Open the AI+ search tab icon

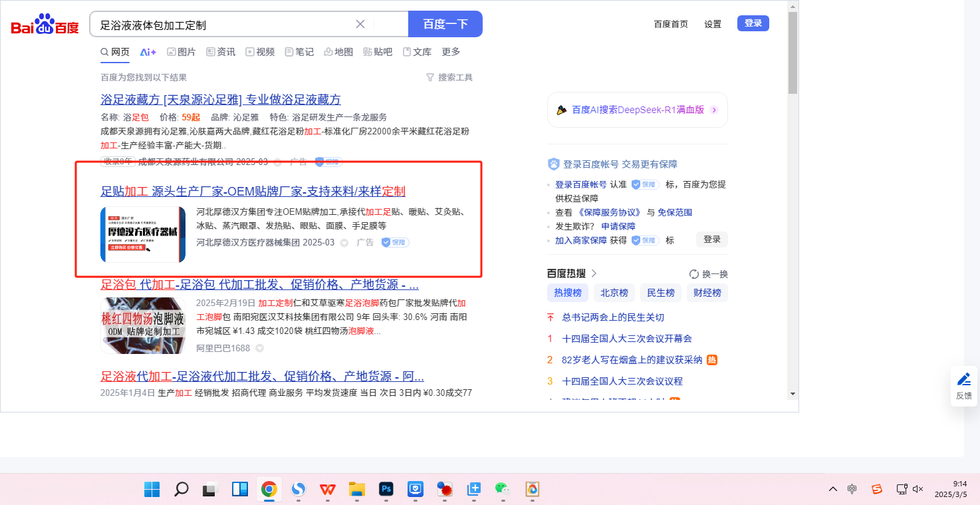tap(148, 52)
